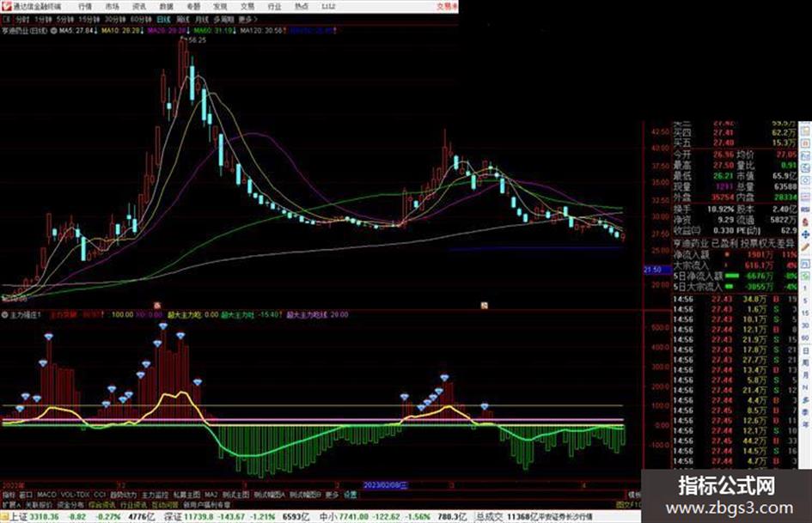
Task: Select the 月线 monthly period tab
Action: [x=201, y=20]
